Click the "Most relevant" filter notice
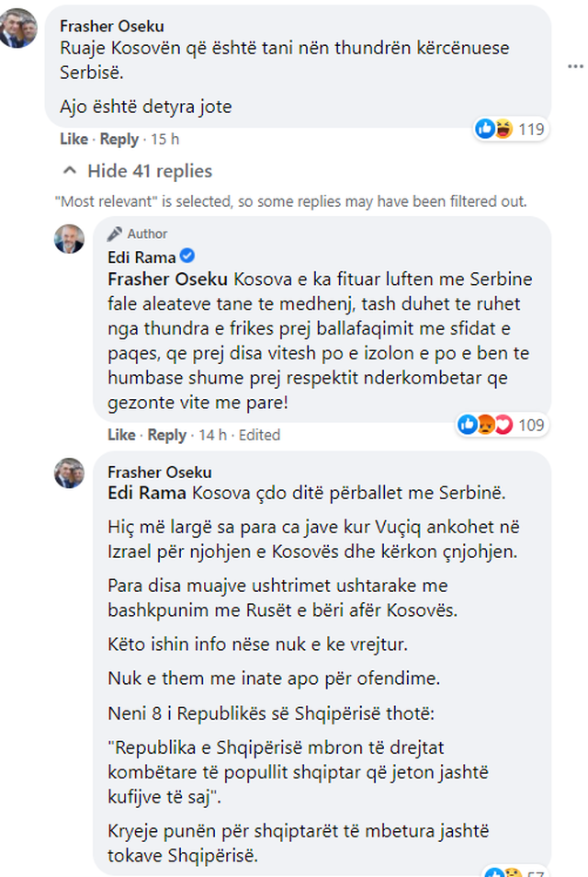Viewport: 588px width, 877px height. pyautogui.click(x=291, y=200)
